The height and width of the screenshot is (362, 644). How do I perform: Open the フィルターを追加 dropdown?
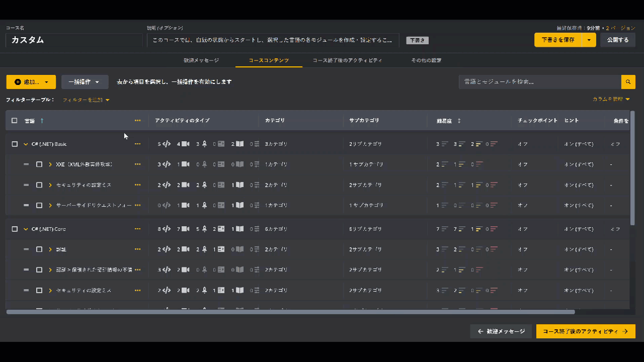tap(86, 100)
